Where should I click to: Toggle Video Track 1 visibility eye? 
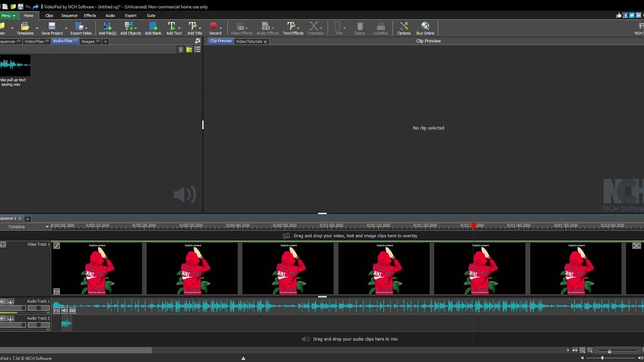3,244
